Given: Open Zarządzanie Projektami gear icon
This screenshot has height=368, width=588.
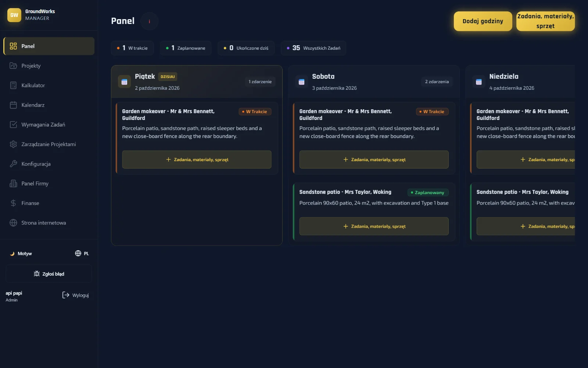Looking at the screenshot, I should 13,144.
